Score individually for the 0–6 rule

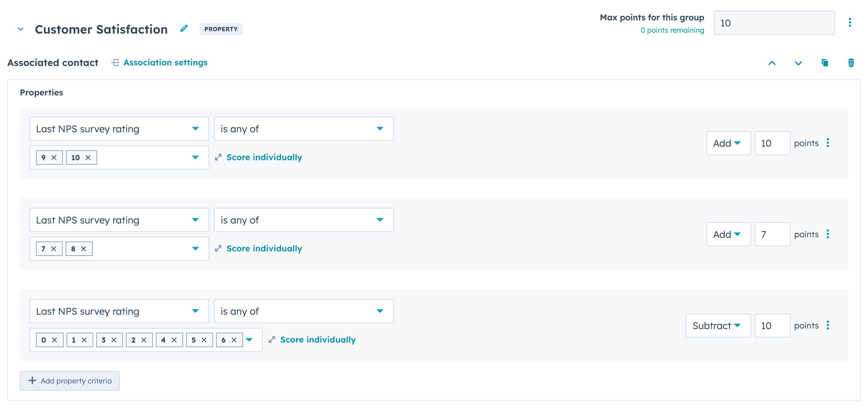(312, 340)
